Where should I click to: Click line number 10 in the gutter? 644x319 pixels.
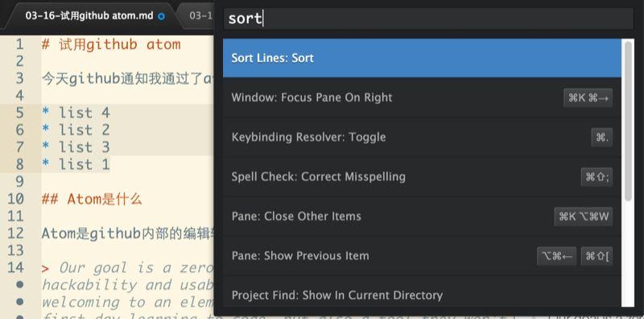[15, 199]
